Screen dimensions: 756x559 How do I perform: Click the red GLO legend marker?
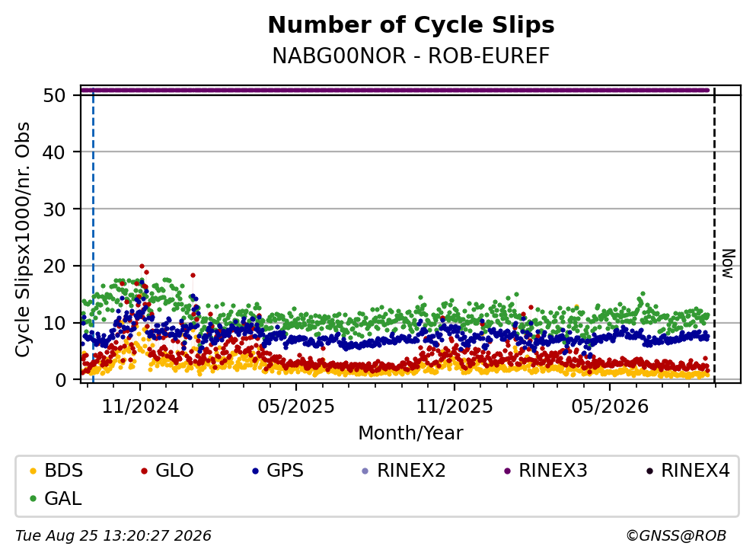coord(144,471)
